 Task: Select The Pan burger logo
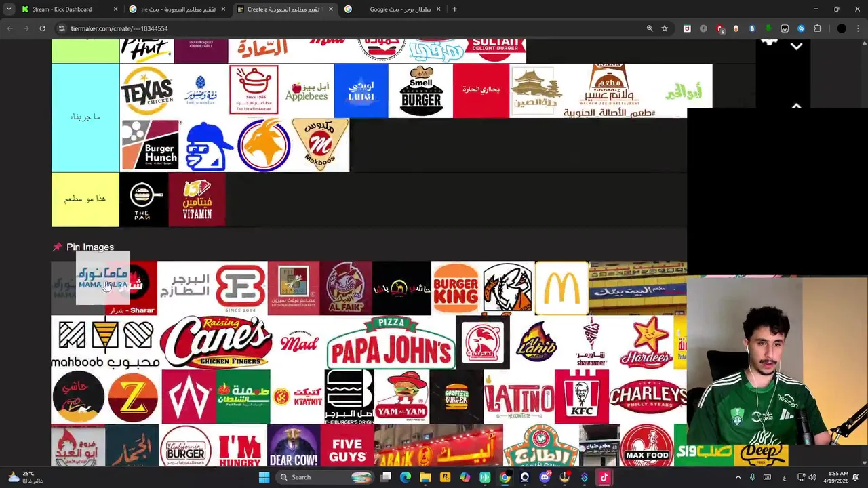click(x=143, y=200)
